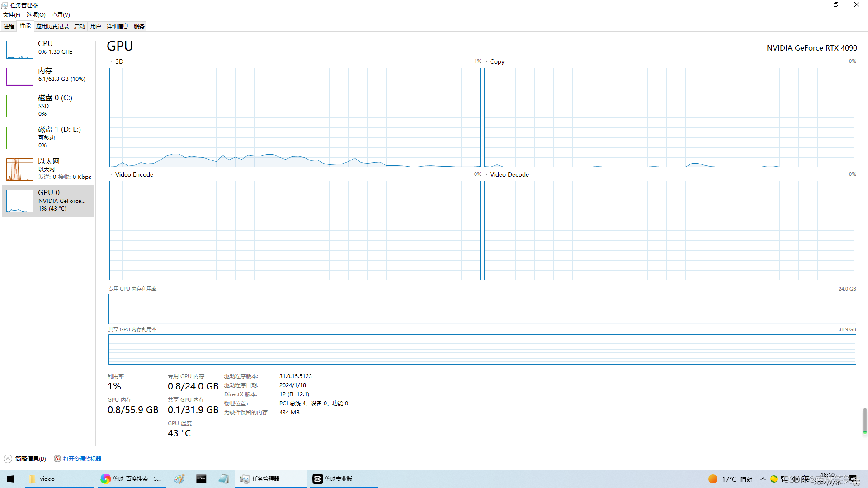Switch to the 性能 tab
868x488 pixels.
click(25, 26)
